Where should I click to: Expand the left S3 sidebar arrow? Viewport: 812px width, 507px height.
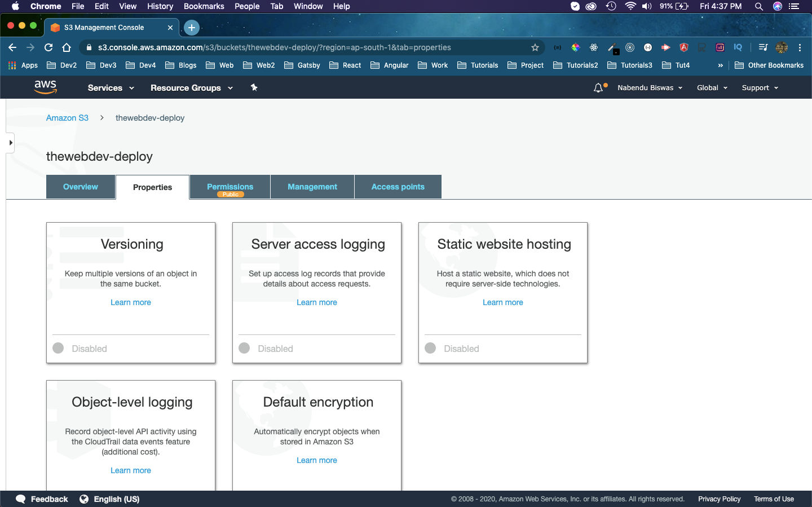(10, 143)
